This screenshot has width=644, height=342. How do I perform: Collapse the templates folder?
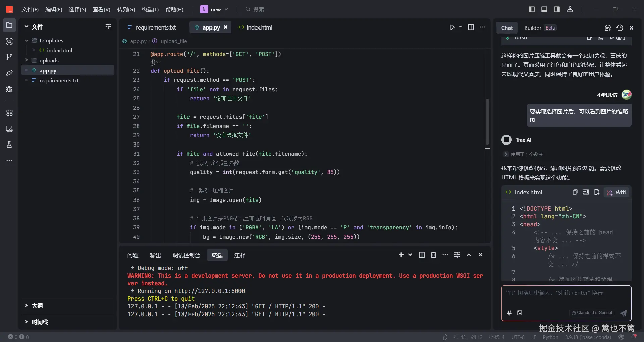click(x=26, y=40)
